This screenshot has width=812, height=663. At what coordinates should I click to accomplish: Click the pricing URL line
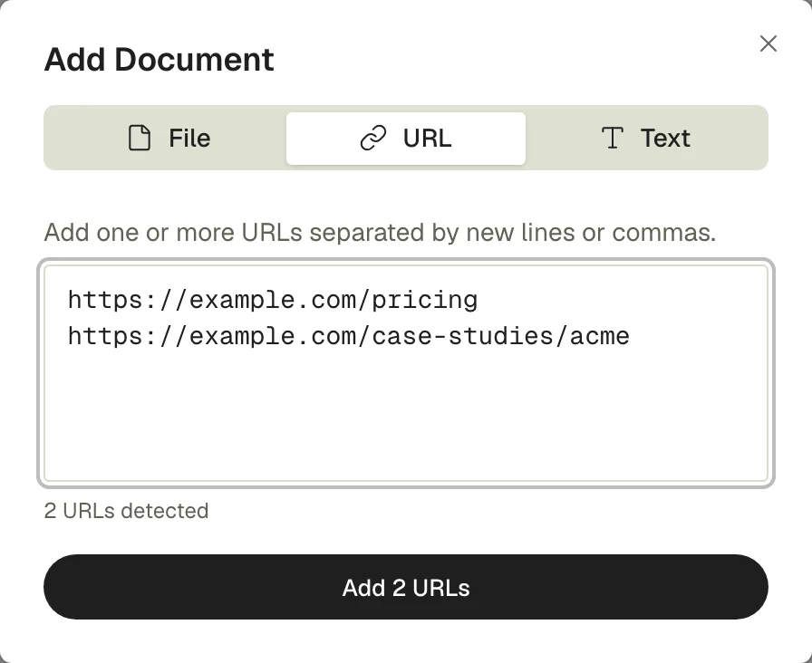click(x=273, y=300)
